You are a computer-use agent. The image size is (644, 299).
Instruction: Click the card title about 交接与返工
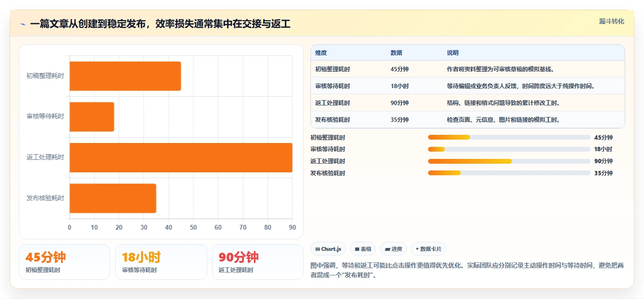[160, 24]
